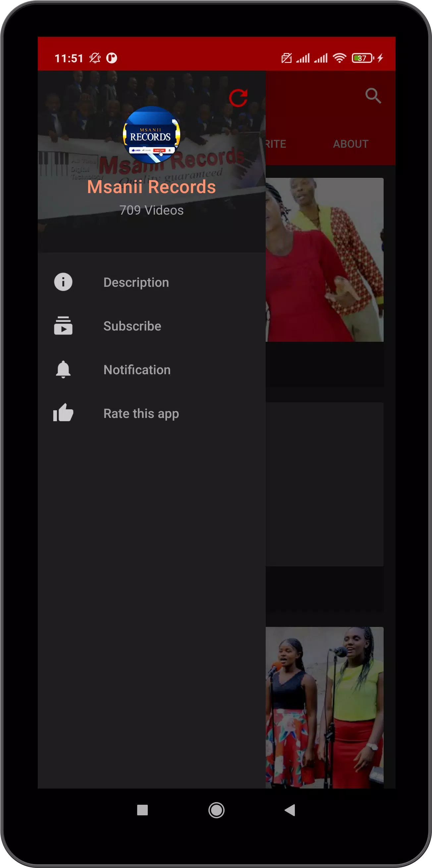
Task: Open the search magnifier icon
Action: 373,96
